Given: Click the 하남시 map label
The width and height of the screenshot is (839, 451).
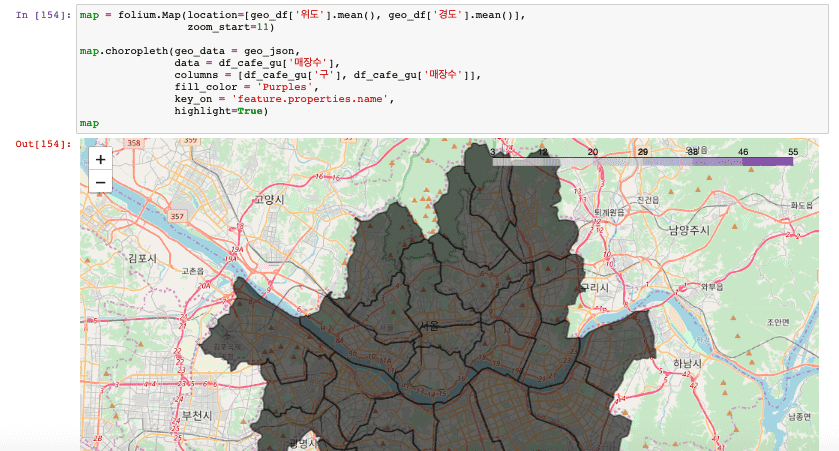Looking at the screenshot, I should [688, 363].
